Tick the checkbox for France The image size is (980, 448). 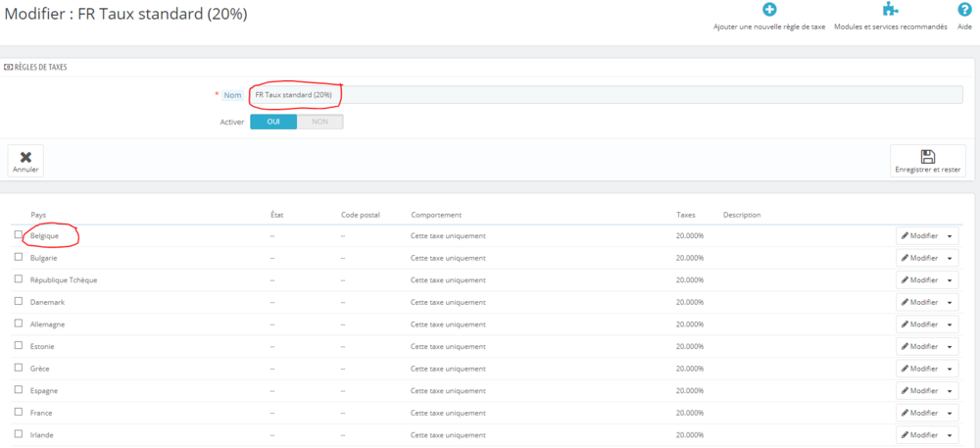18,413
